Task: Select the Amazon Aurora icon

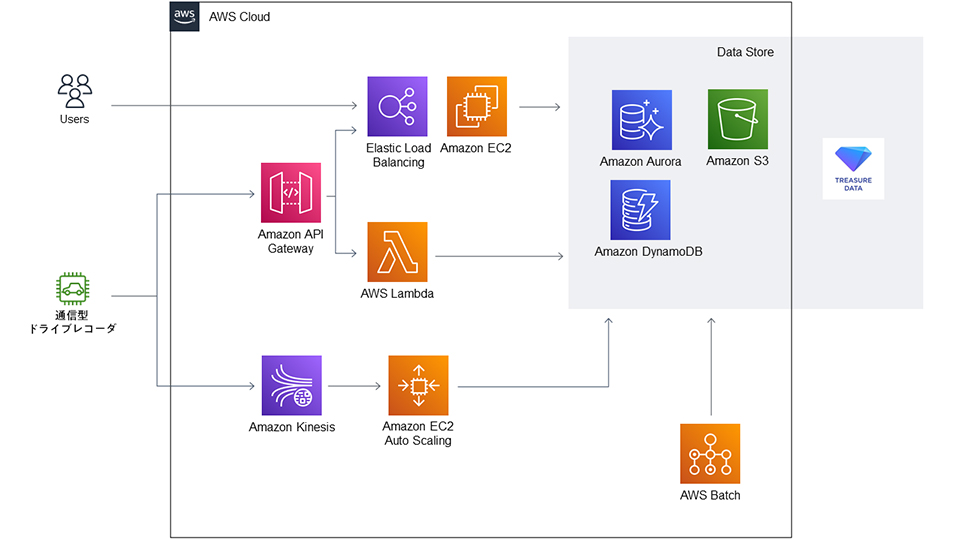Action: click(x=642, y=120)
